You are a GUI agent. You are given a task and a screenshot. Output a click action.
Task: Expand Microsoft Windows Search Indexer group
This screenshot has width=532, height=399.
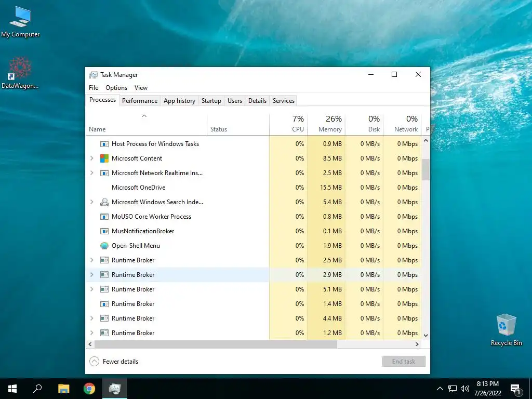(91, 202)
